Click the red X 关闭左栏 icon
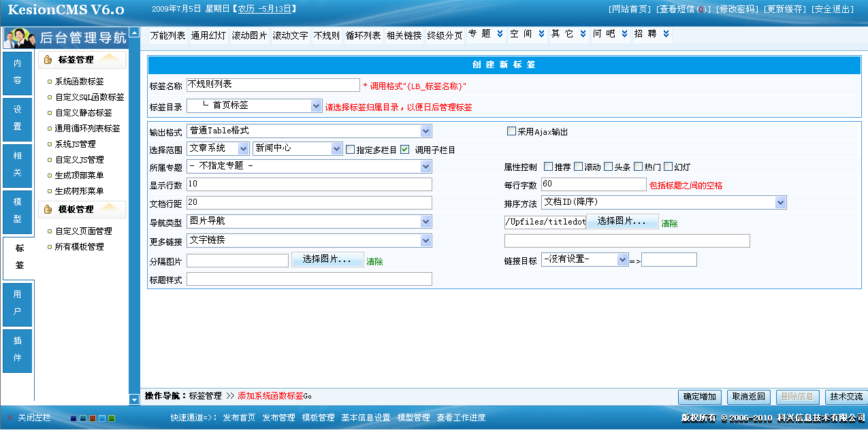The width and height of the screenshot is (868, 430). tap(10, 418)
